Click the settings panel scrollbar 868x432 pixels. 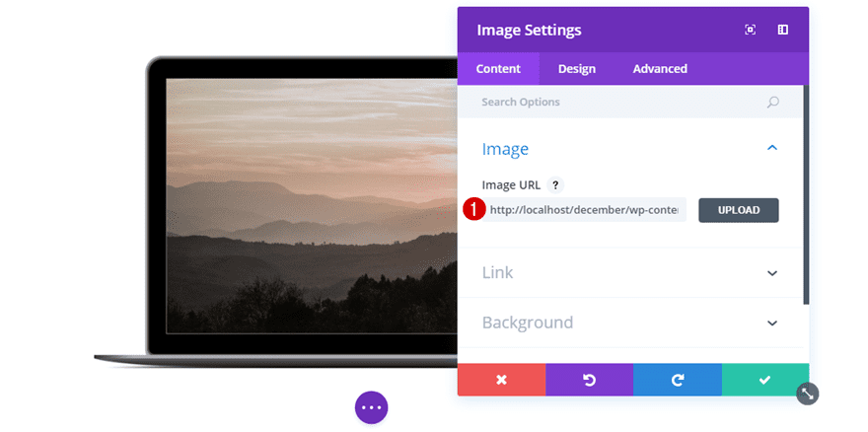click(x=806, y=194)
